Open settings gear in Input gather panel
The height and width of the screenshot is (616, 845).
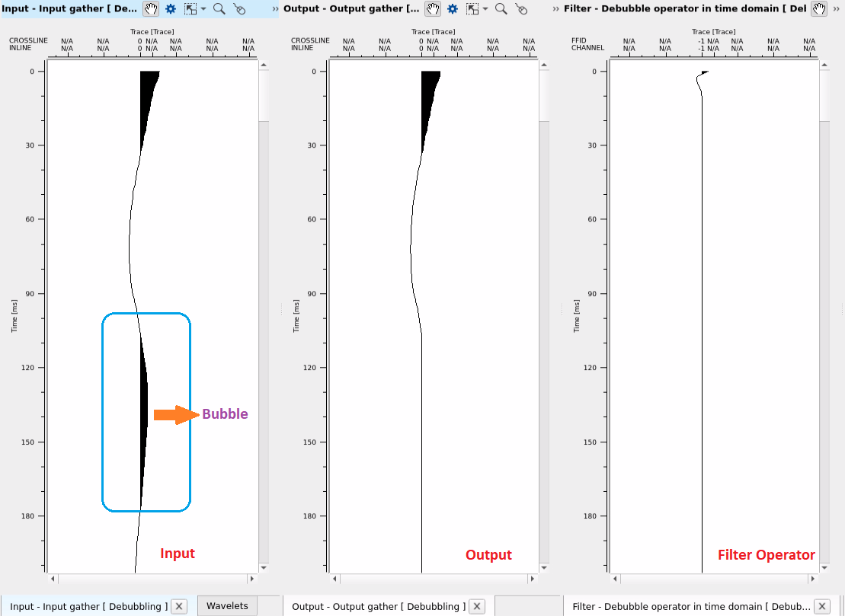click(x=171, y=9)
